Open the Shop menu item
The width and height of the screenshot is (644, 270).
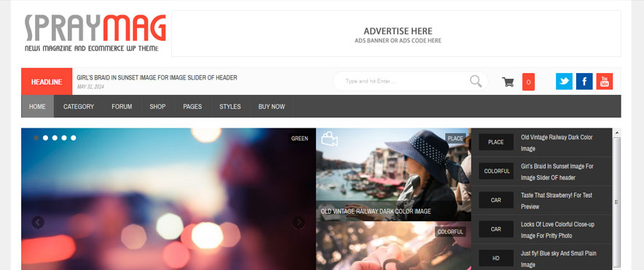tap(157, 107)
